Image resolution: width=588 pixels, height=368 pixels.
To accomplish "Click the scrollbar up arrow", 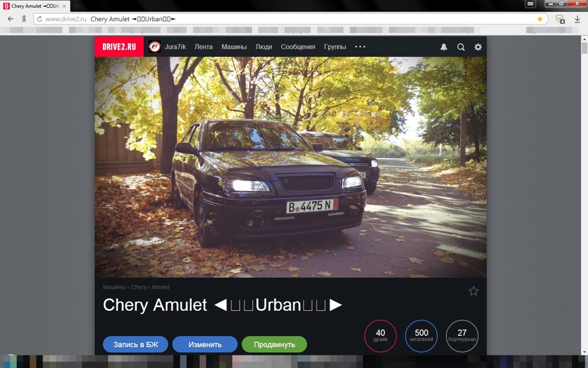I will [584, 39].
